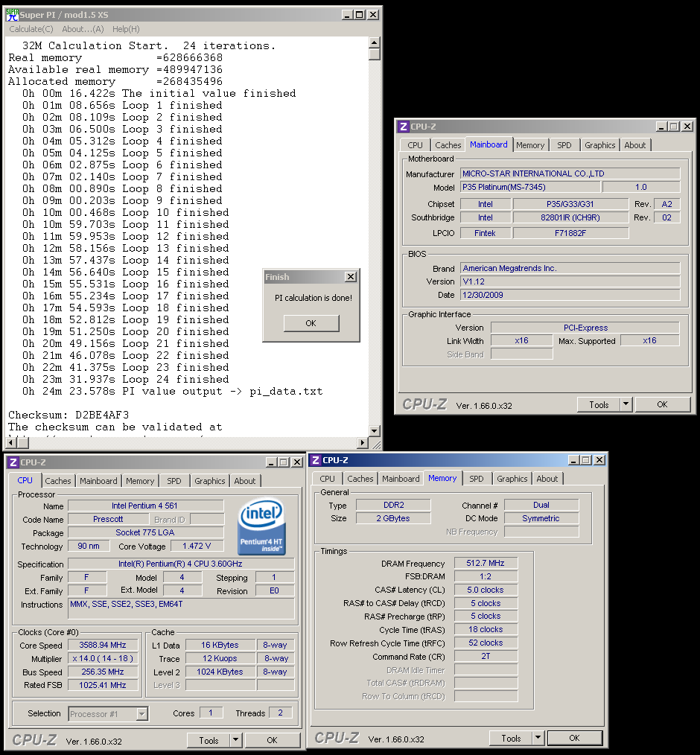Select About tab in CPU-Z CPU window
700x755 pixels.
(x=245, y=480)
